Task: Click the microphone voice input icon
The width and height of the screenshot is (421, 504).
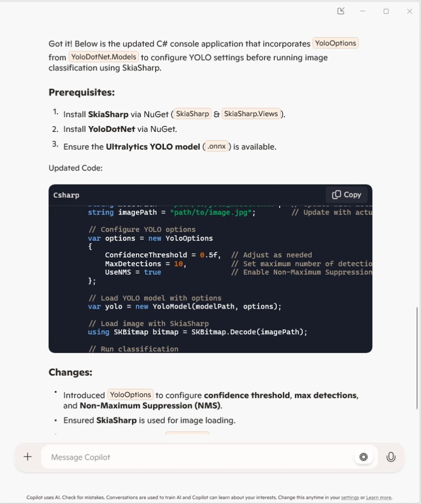Action: coord(391,457)
